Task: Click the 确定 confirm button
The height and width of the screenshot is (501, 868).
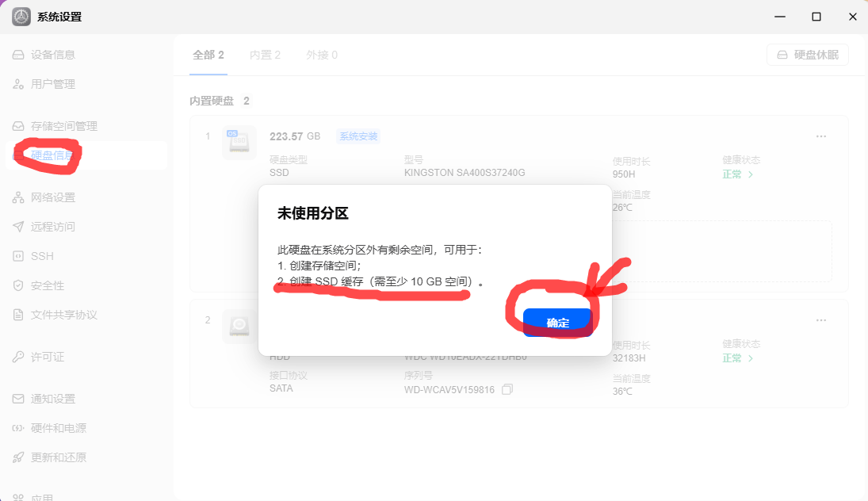Action: (x=557, y=322)
